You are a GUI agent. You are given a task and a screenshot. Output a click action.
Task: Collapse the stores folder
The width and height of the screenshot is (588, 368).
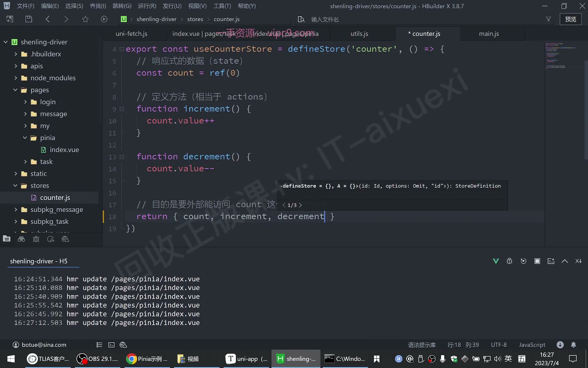click(x=16, y=186)
